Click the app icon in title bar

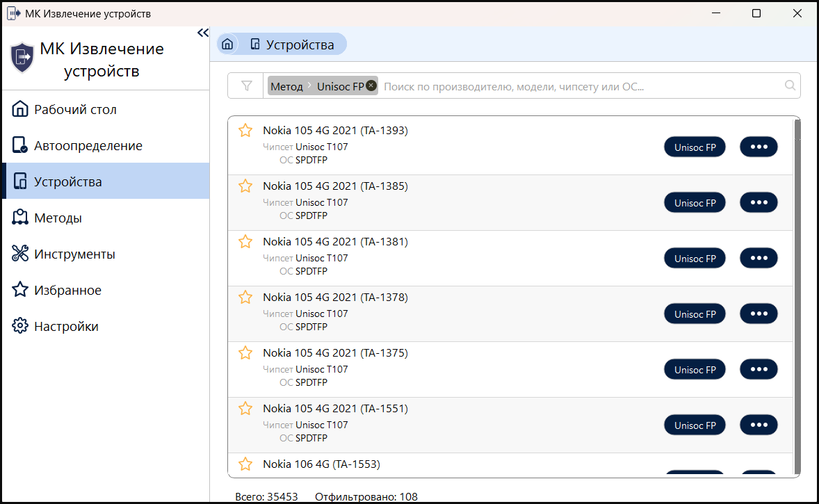[14, 13]
